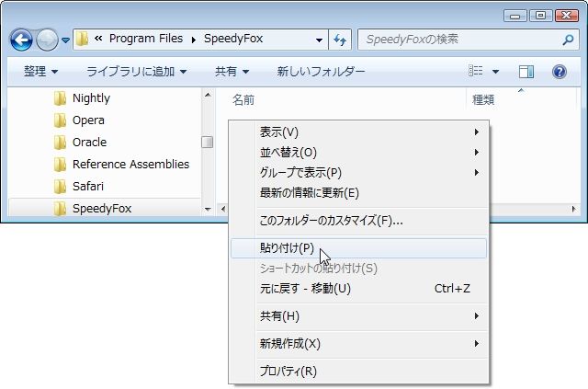Click the 新しいフォルダー button
The image size is (588, 389).
[x=321, y=71]
